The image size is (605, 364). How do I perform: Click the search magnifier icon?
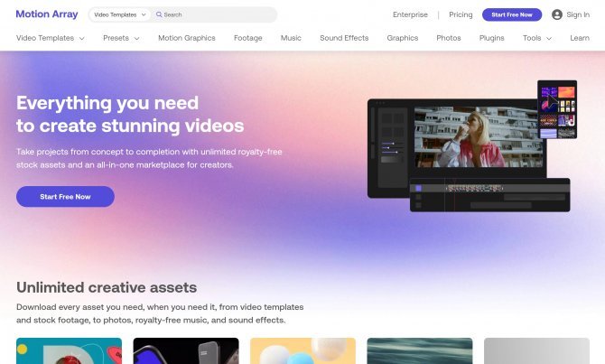[159, 14]
